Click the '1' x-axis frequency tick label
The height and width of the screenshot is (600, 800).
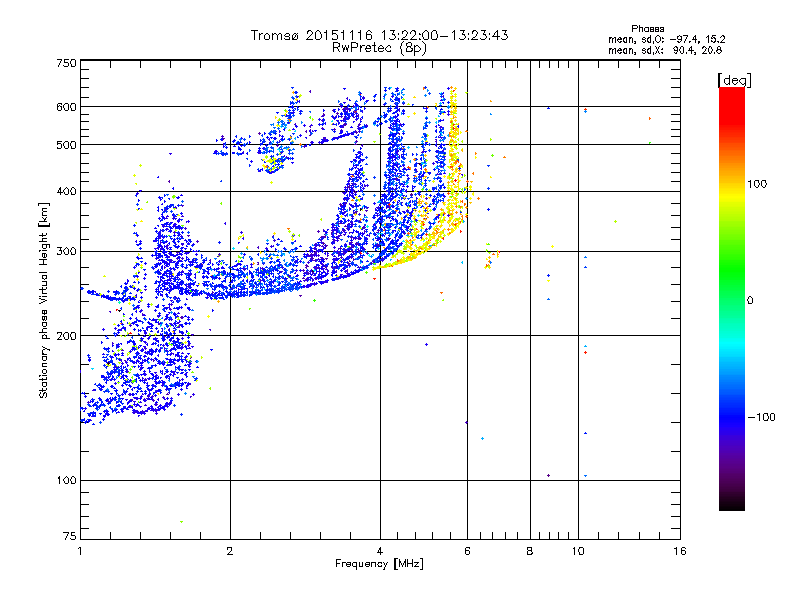point(80,551)
